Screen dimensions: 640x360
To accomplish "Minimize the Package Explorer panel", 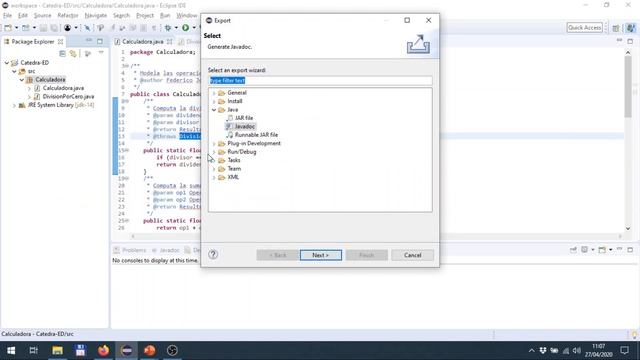I will point(89,41).
